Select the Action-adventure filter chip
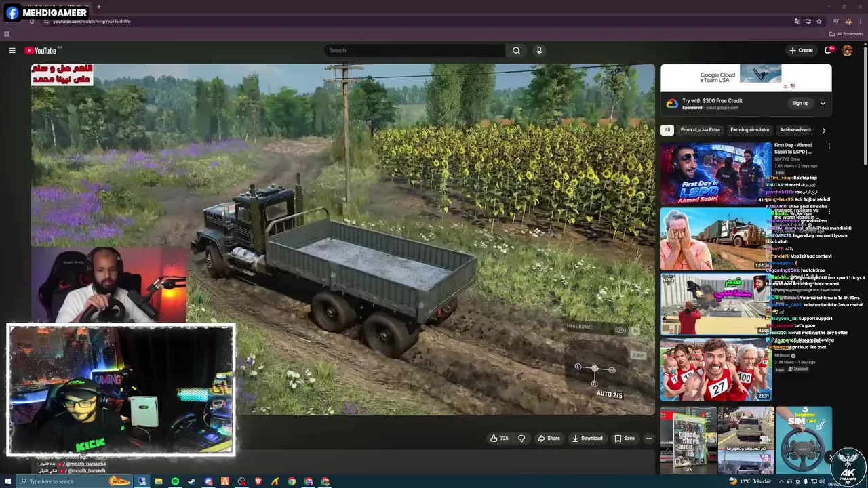The width and height of the screenshot is (868, 488). click(x=796, y=130)
